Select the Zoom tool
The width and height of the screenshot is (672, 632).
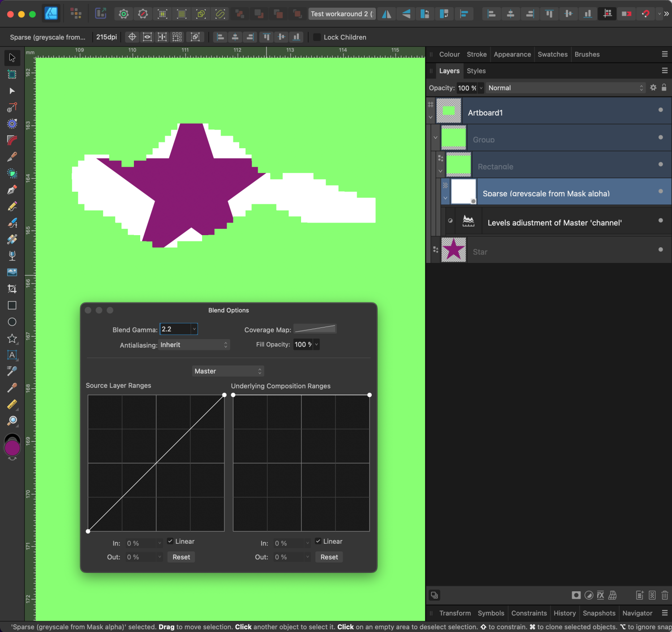point(12,421)
